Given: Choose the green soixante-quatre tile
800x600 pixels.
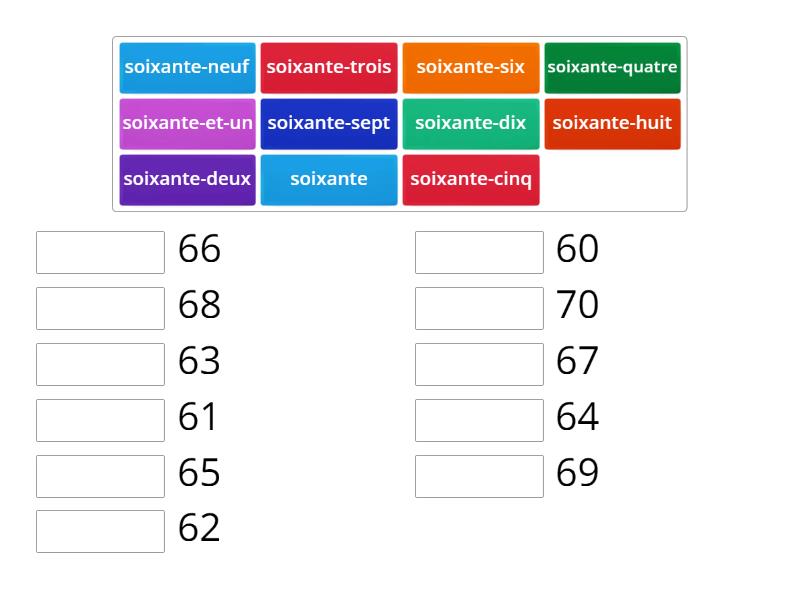Looking at the screenshot, I should (x=612, y=68).
